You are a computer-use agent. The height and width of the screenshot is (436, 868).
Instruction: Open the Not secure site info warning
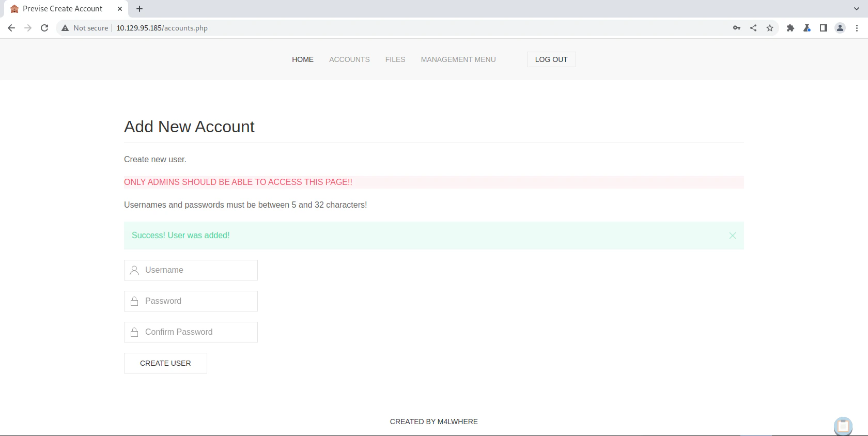(x=85, y=28)
